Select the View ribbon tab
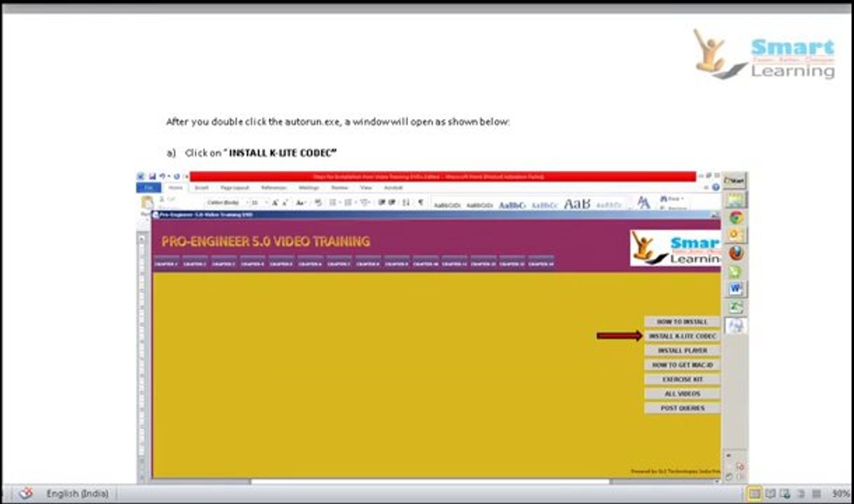Screen dimensions: 854x504 pyautogui.click(x=366, y=188)
